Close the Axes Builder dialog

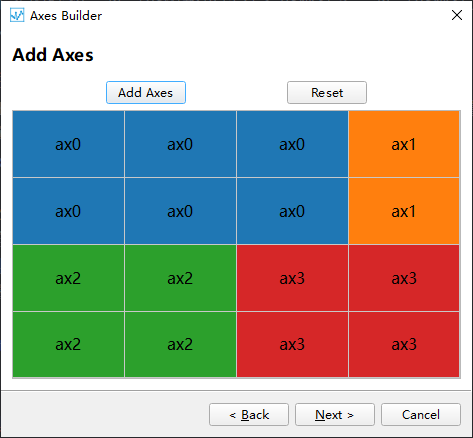(x=457, y=15)
